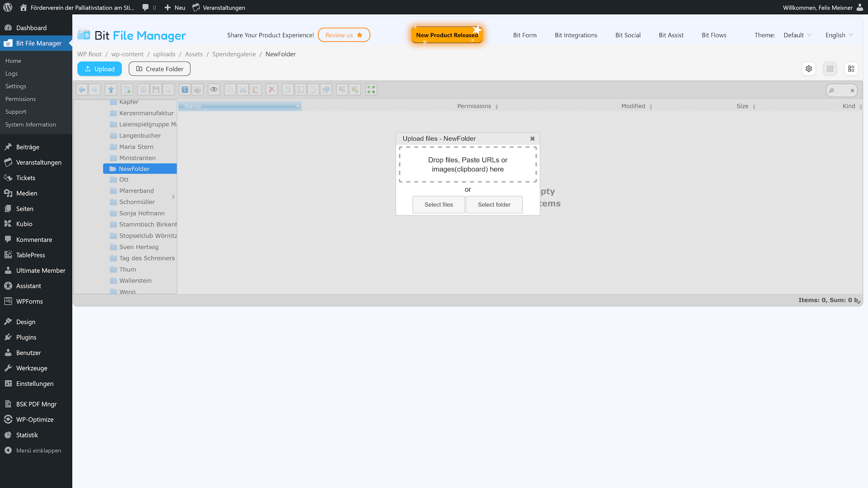Click the Select folder button
The image size is (868, 488).
494,205
